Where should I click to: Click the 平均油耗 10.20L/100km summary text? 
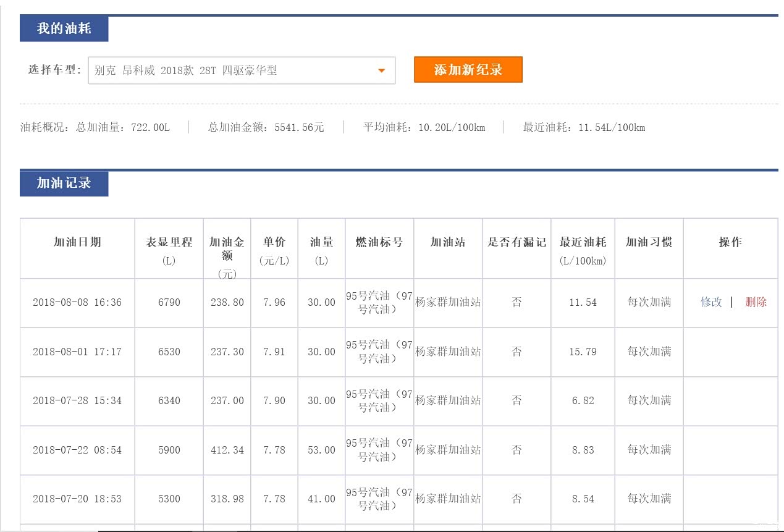click(424, 128)
